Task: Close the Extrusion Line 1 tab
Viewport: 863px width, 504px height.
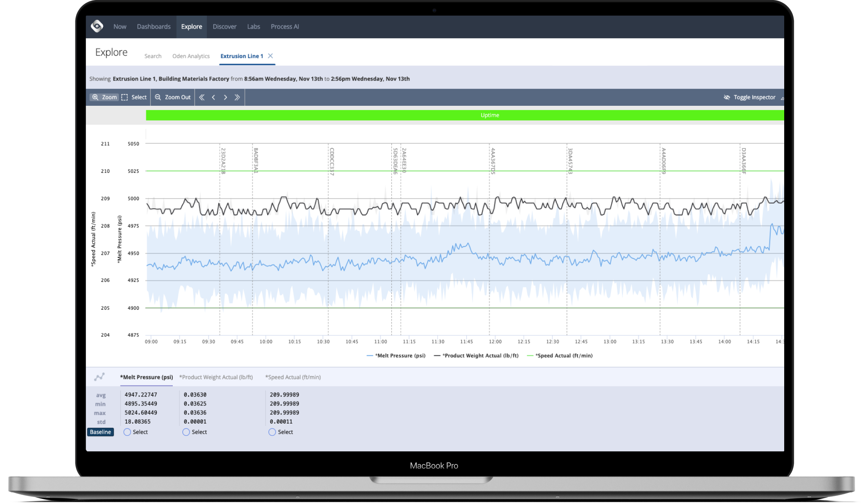Action: 270,56
